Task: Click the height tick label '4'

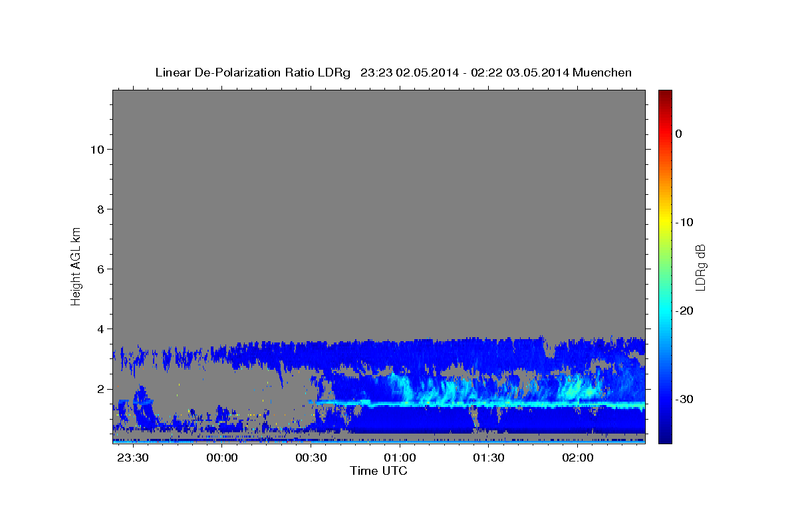Action: 99,329
